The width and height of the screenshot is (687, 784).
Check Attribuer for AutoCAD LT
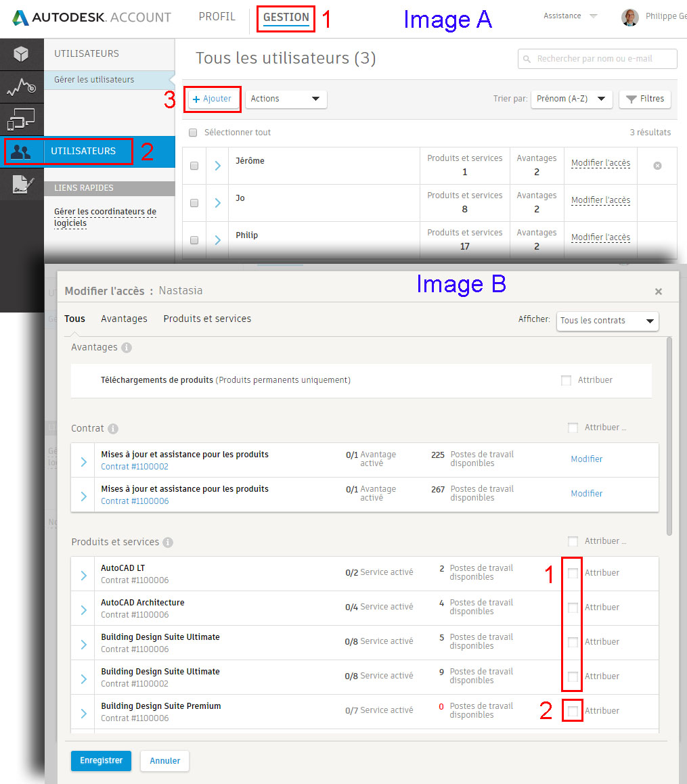tap(573, 573)
